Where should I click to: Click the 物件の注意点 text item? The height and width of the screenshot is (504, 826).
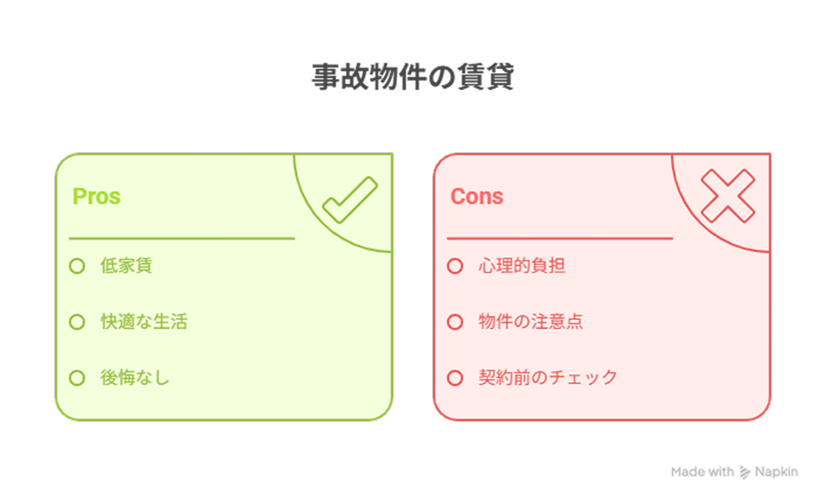[530, 322]
